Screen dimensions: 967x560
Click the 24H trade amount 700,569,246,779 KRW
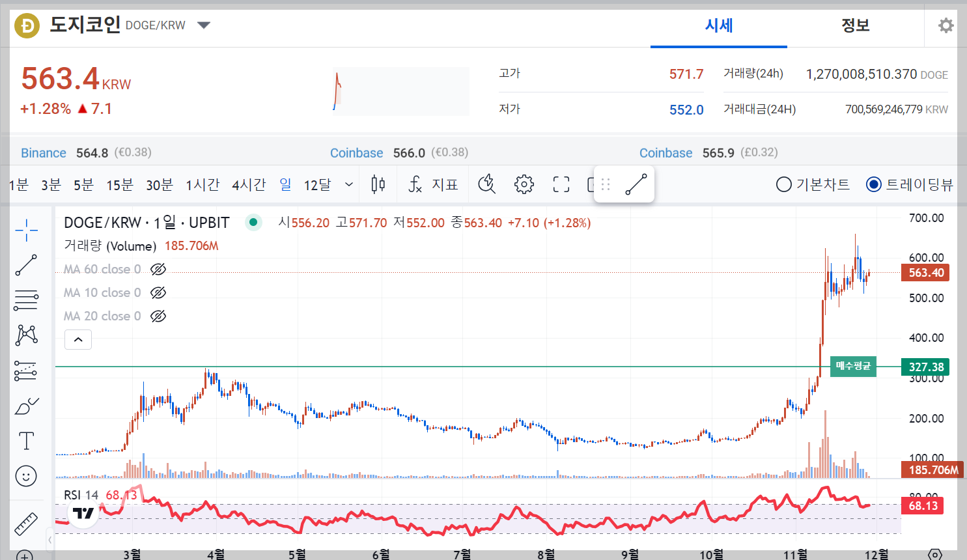[897, 109]
